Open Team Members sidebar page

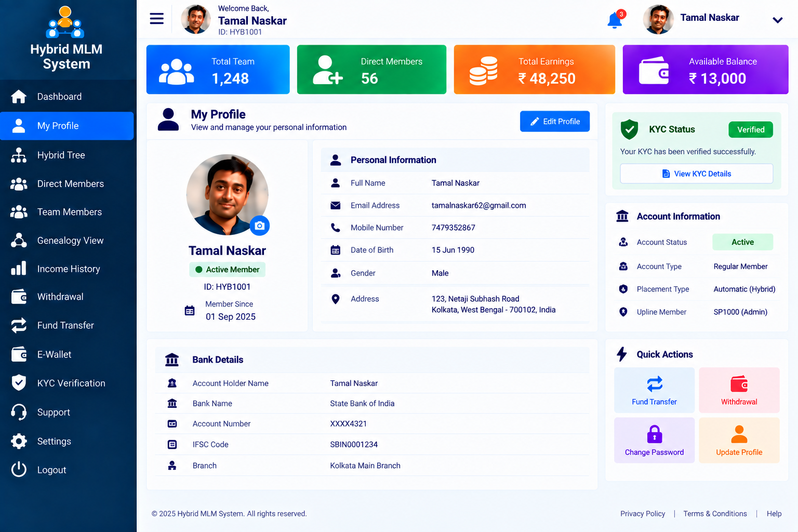[x=66, y=212]
